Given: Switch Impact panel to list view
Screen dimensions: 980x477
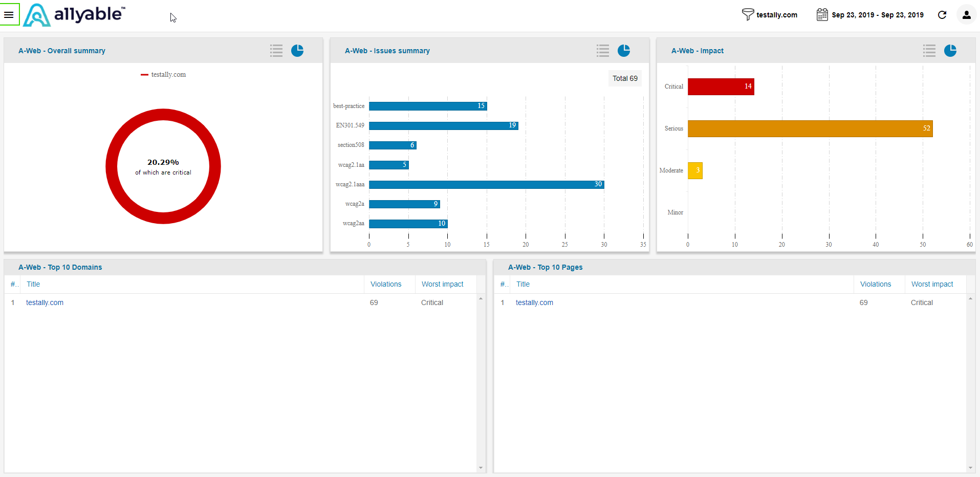Looking at the screenshot, I should click(x=929, y=50).
